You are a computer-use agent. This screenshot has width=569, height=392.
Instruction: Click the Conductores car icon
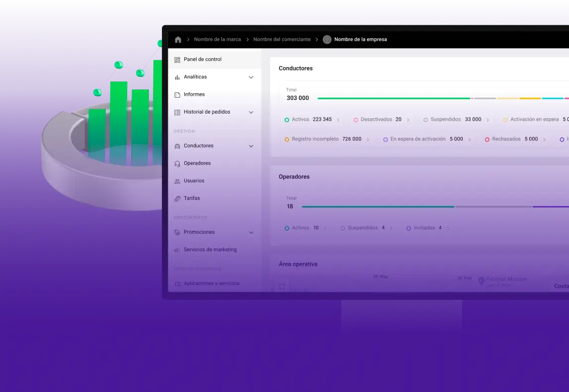click(177, 145)
